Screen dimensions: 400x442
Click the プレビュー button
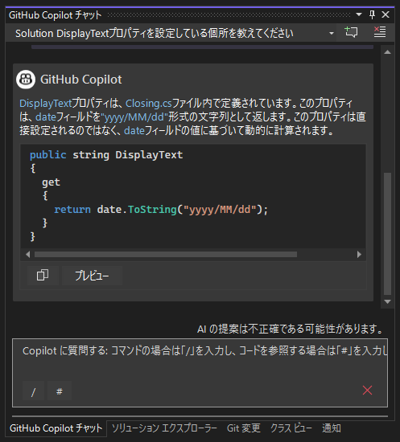pyautogui.click(x=92, y=275)
